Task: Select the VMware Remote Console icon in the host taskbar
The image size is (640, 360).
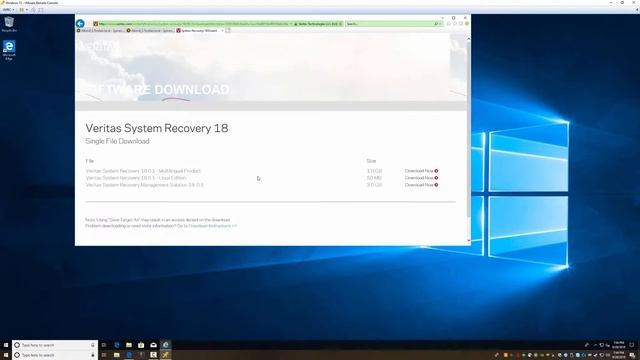Action: click(166, 355)
